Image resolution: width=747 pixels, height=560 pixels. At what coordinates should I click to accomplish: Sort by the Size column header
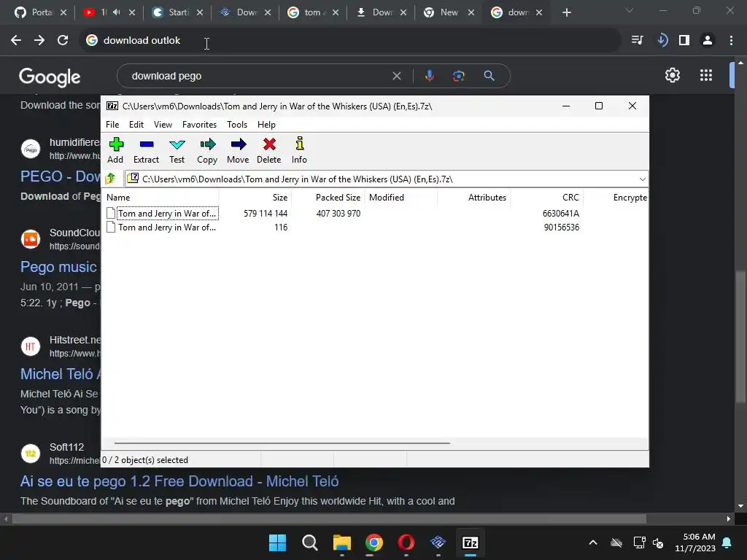[x=255, y=197]
